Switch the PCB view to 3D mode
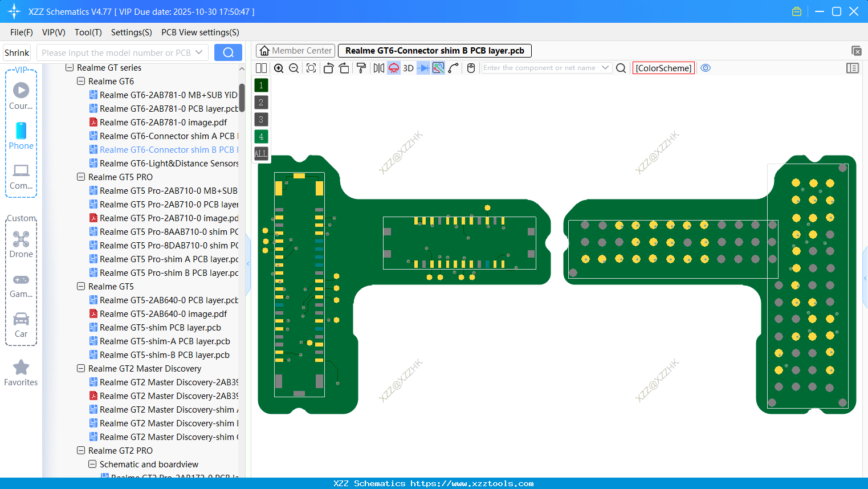 click(407, 68)
